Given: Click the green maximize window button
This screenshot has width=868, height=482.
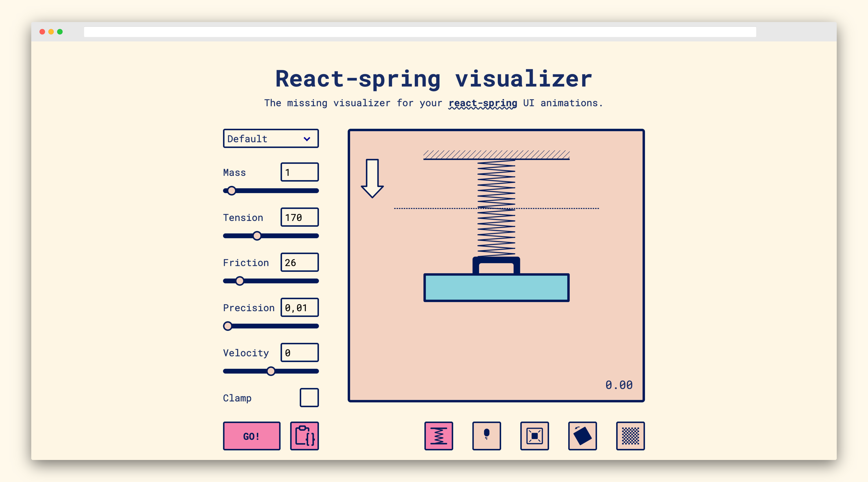Looking at the screenshot, I should (x=60, y=32).
